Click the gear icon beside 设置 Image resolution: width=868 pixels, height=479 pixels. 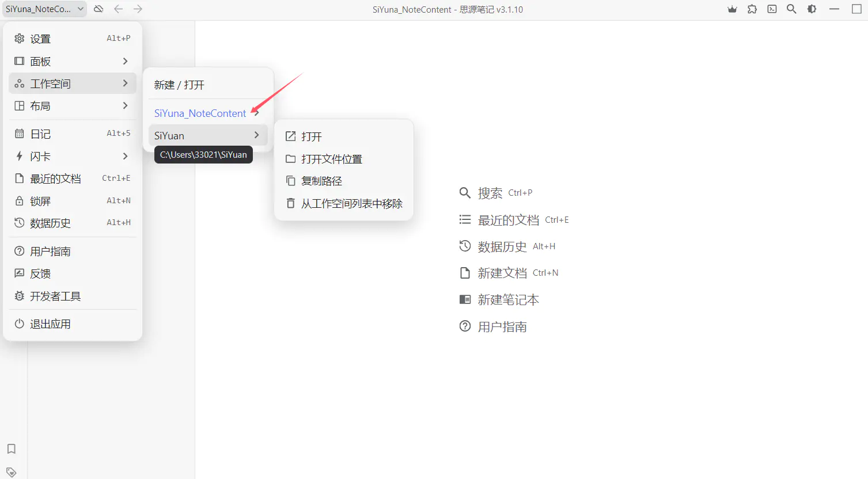pos(20,39)
